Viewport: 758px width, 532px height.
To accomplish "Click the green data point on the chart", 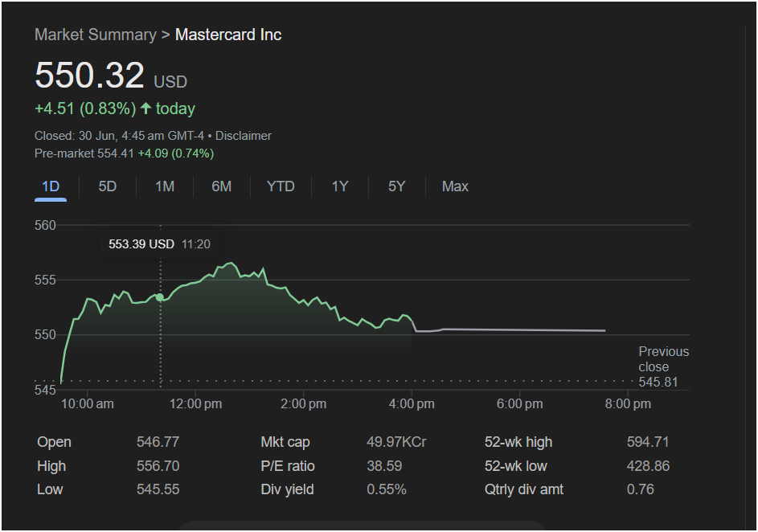I will [160, 297].
